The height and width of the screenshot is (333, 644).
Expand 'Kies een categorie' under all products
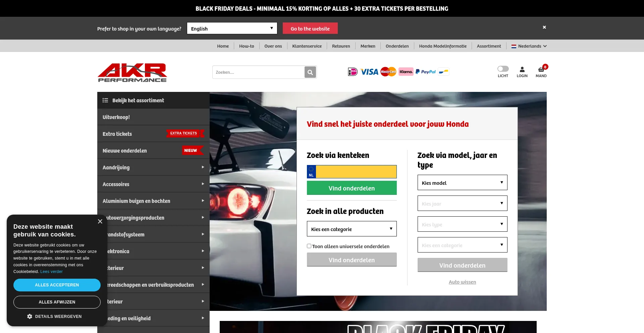click(x=352, y=229)
